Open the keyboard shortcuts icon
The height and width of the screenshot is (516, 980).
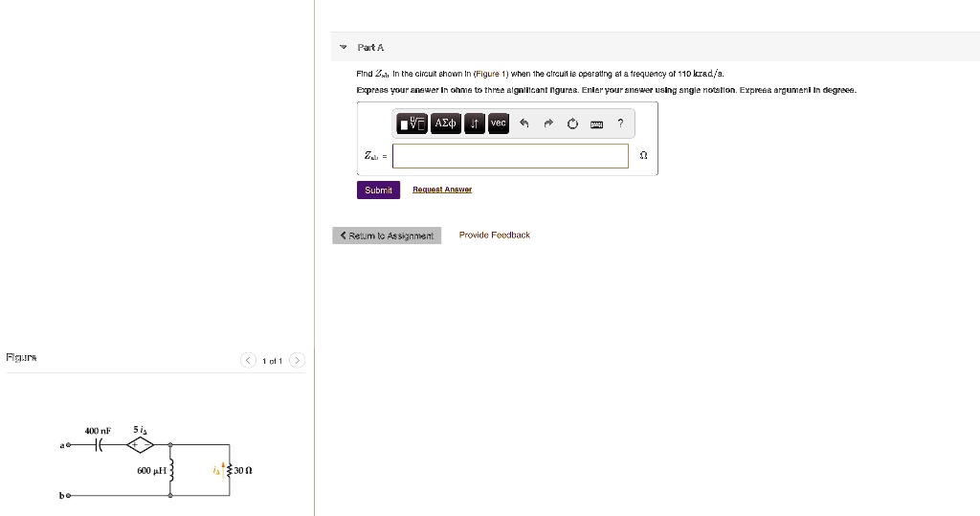click(597, 124)
